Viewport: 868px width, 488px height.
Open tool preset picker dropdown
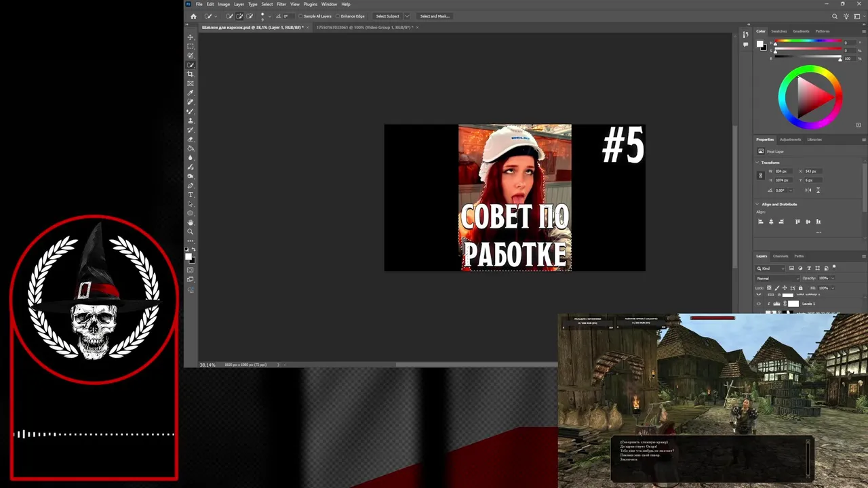(216, 16)
